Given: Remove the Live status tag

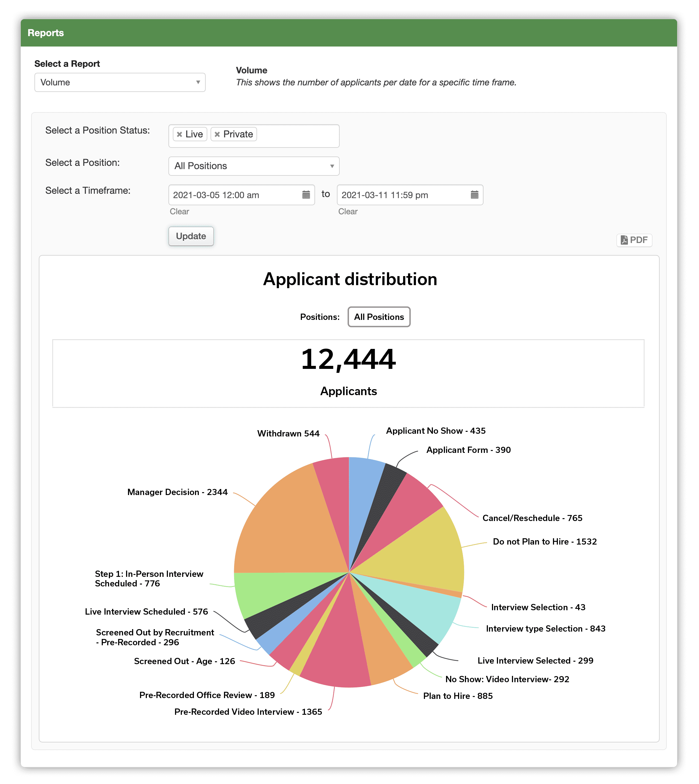Looking at the screenshot, I should click(x=179, y=134).
